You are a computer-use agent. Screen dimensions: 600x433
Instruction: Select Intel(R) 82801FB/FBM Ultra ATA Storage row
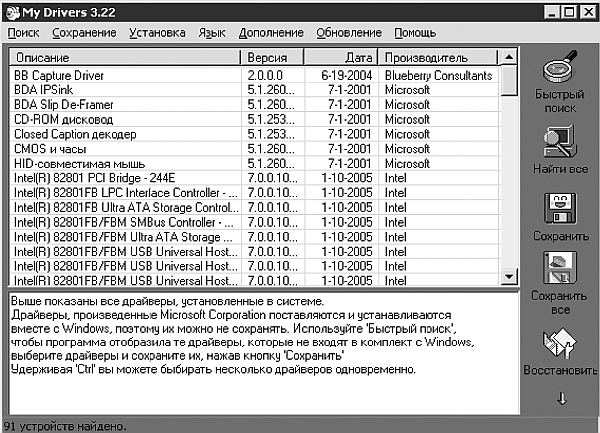pos(254,237)
